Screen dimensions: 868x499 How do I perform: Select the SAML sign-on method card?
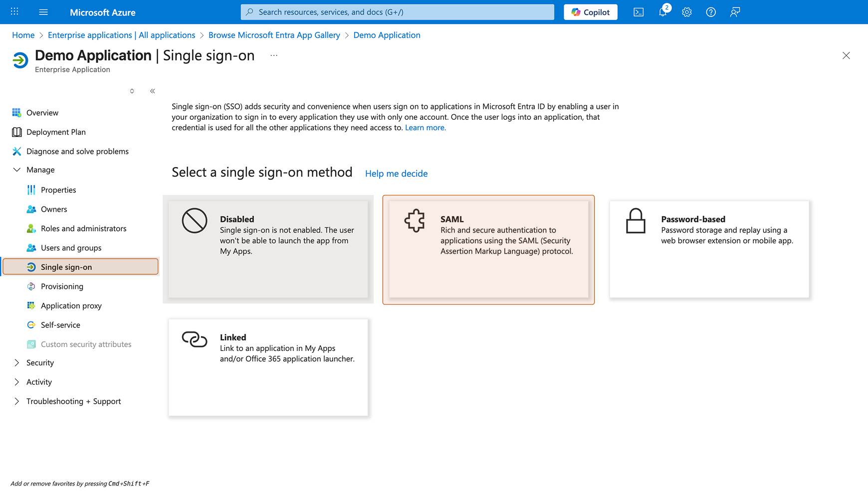[x=488, y=249]
